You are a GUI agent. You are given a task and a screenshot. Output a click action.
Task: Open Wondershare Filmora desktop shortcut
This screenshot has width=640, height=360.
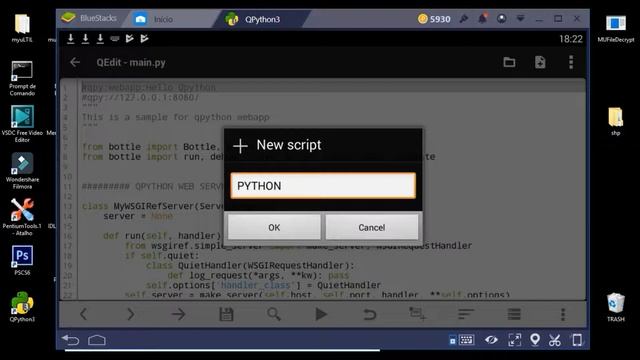pos(22,171)
